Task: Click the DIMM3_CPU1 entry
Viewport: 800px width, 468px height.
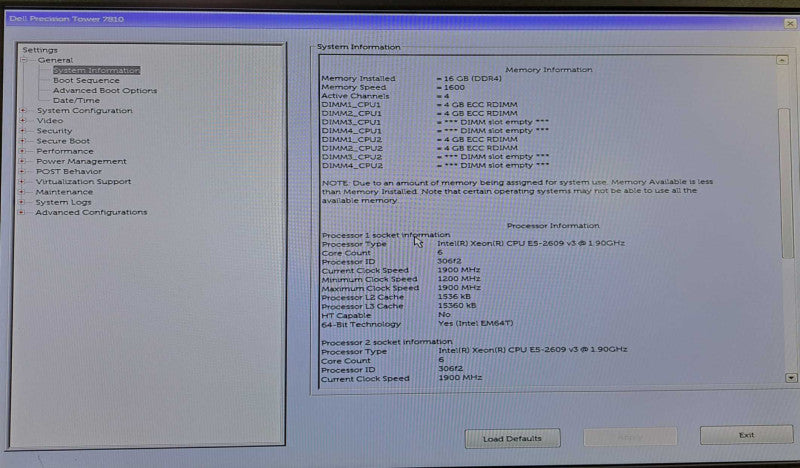Action: tap(435, 122)
